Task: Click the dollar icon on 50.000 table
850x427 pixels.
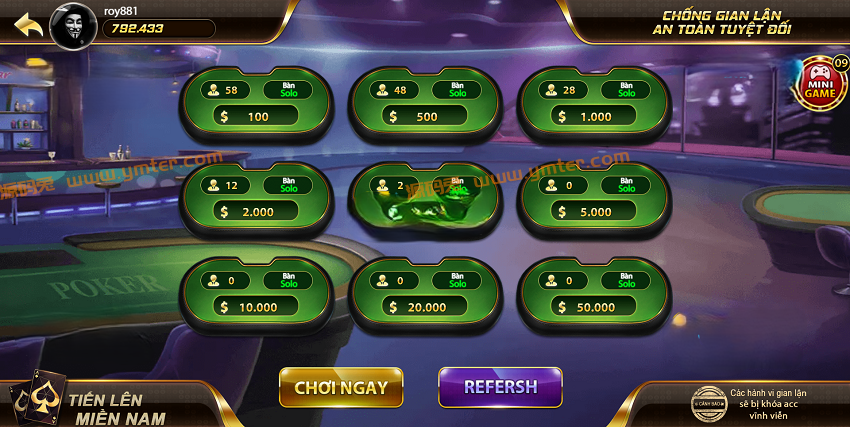Action: 562,307
